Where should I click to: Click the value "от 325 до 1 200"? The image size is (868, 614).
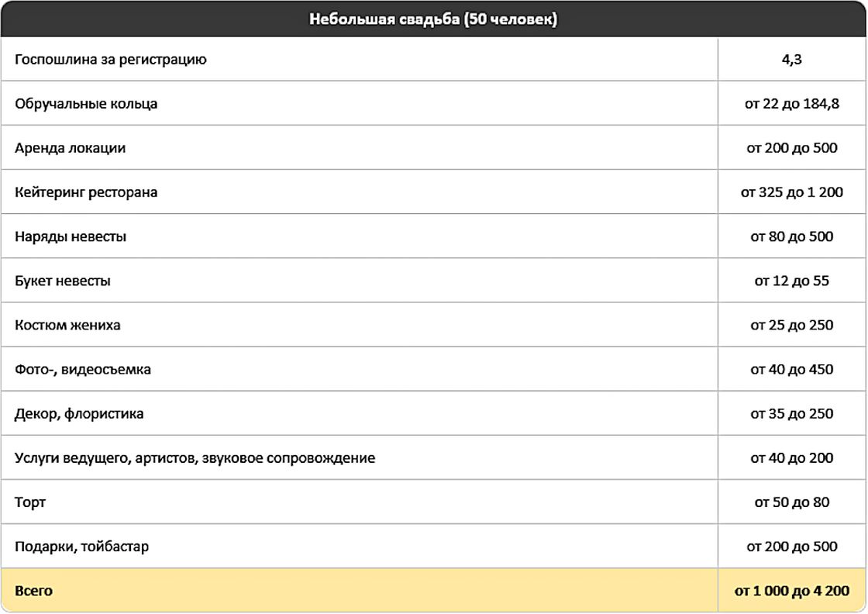click(791, 192)
